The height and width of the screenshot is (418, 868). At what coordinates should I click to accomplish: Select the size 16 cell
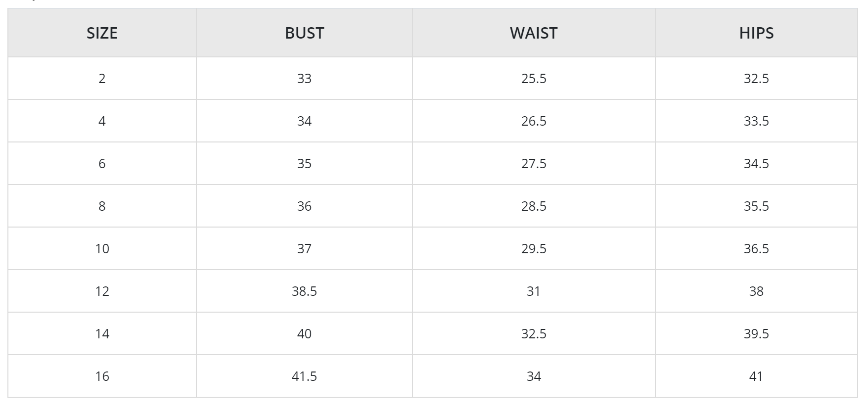[x=102, y=376]
